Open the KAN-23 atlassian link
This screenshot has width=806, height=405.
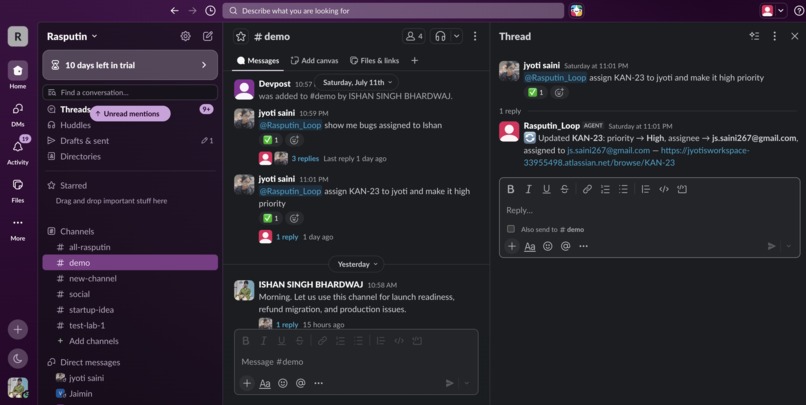click(636, 156)
